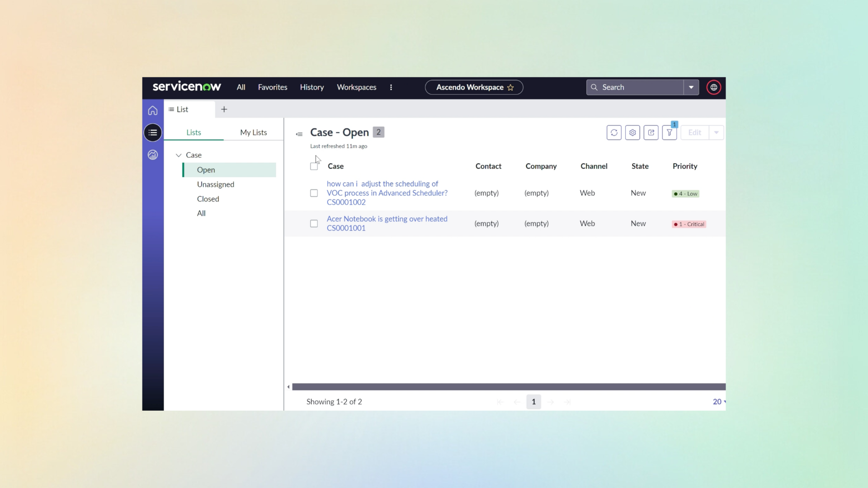Click the horizontal scrollbar below list
The height and width of the screenshot is (488, 868).
point(509,387)
